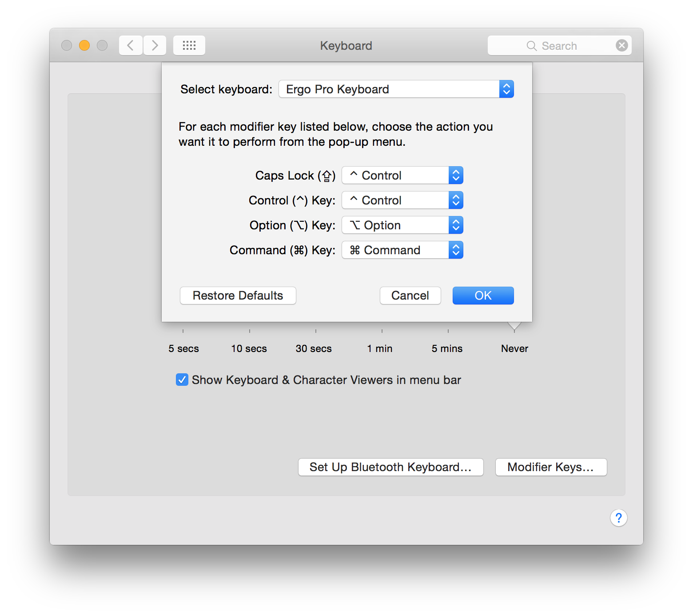The height and width of the screenshot is (616, 693).
Task: Open the Modifier Keys settings
Action: 551,467
